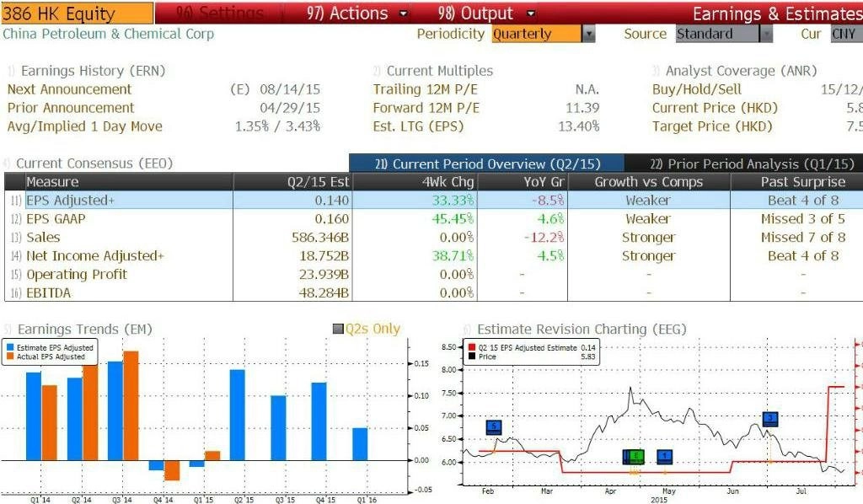The width and height of the screenshot is (863, 504).
Task: Click the 38.71% four-week change value
Action: (453, 256)
